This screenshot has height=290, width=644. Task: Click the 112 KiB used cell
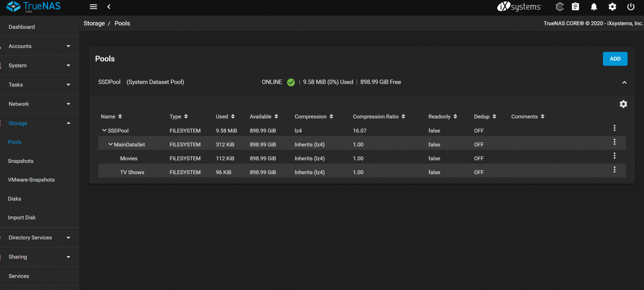pos(225,158)
